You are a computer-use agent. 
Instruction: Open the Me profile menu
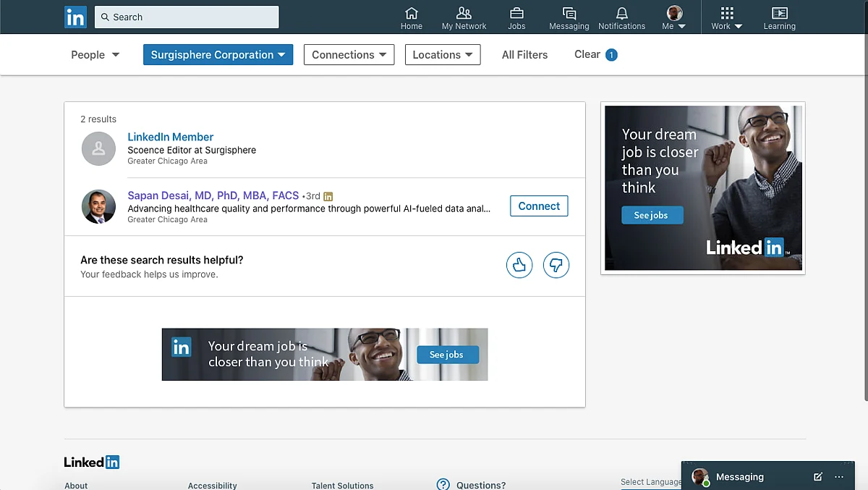(674, 19)
